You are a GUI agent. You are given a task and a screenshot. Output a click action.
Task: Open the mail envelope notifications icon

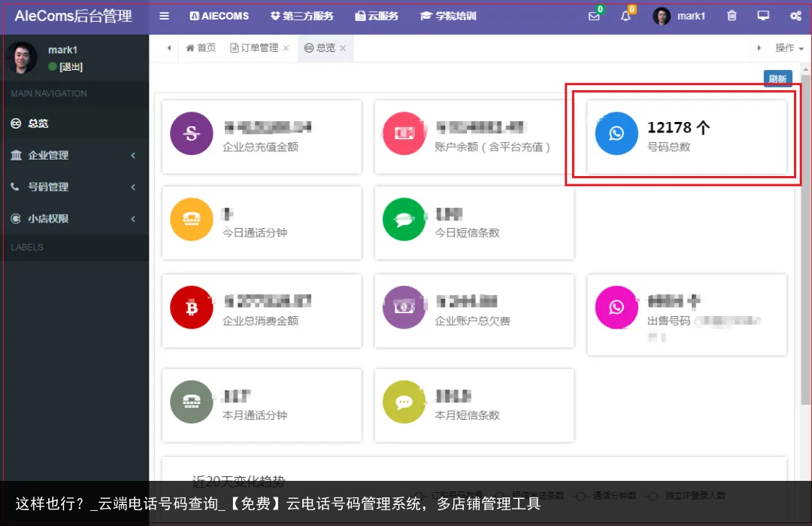pyautogui.click(x=594, y=17)
